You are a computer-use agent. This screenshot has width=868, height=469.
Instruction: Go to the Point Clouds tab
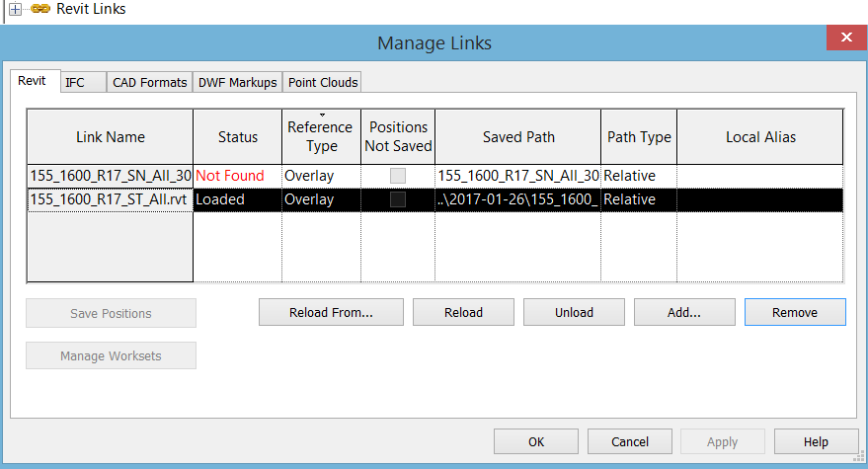[323, 82]
